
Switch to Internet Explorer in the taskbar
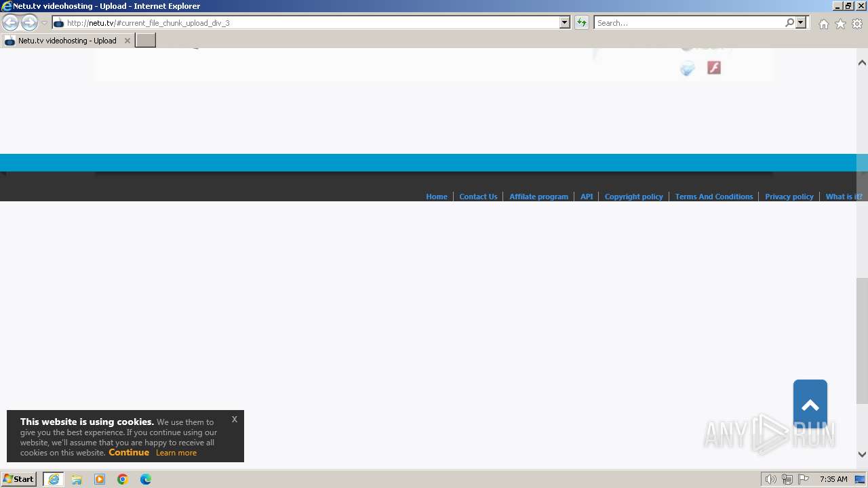click(54, 479)
